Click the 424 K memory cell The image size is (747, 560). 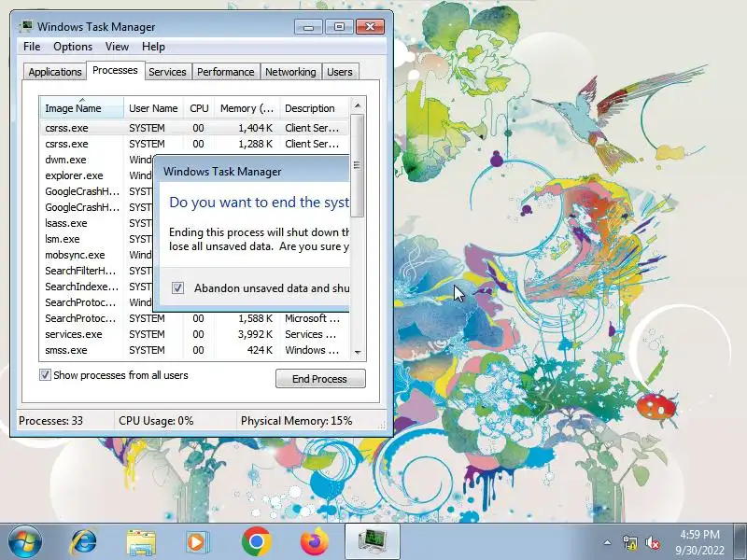[x=260, y=350]
